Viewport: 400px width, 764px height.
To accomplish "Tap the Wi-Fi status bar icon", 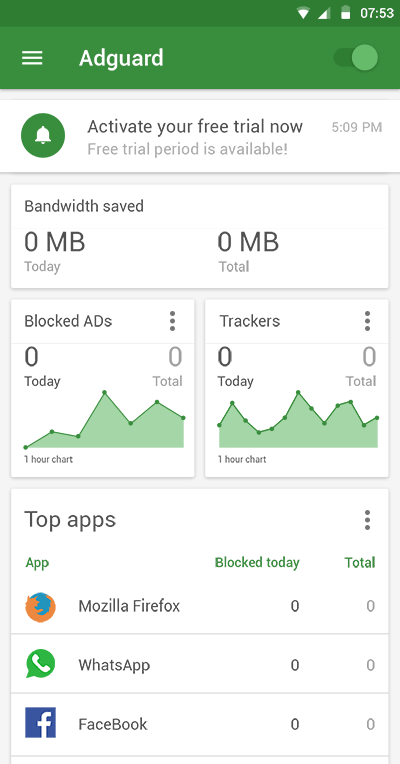I will tap(303, 13).
